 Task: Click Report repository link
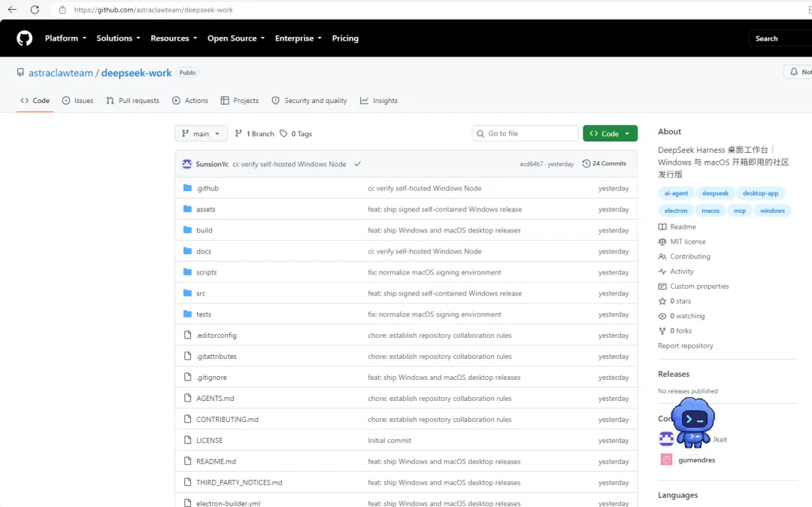coord(685,346)
